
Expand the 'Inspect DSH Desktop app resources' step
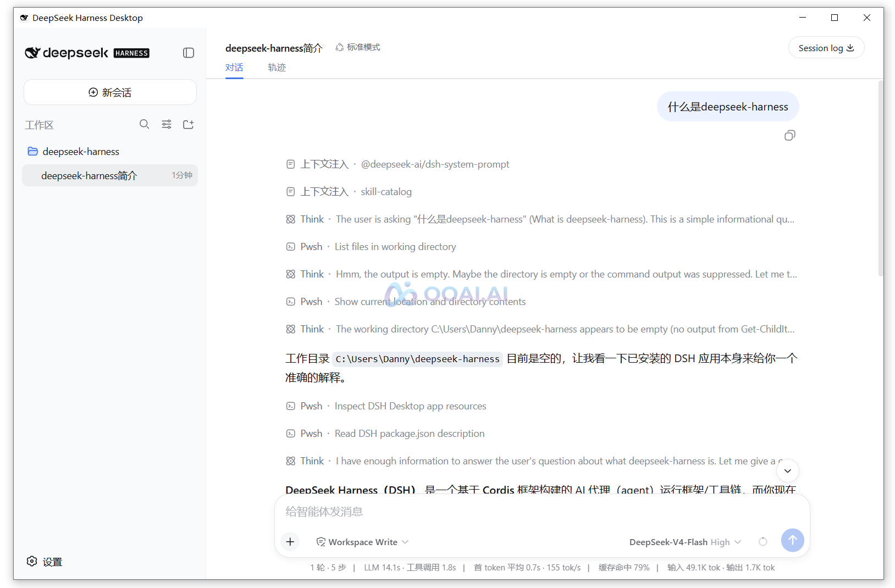point(386,406)
